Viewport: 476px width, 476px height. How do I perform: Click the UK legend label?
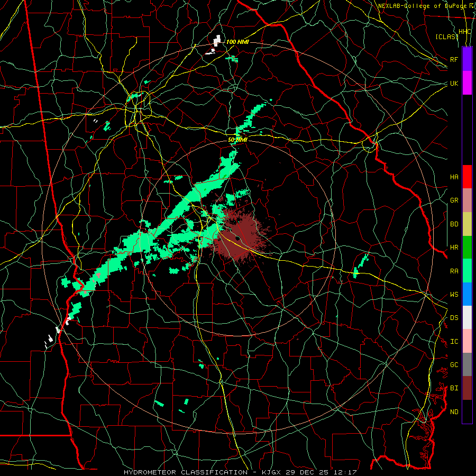[x=454, y=83]
